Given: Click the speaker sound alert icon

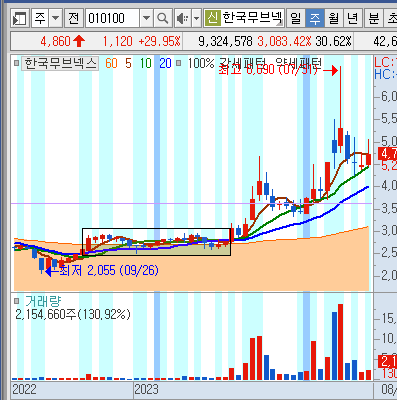Looking at the screenshot, I should click(183, 18).
